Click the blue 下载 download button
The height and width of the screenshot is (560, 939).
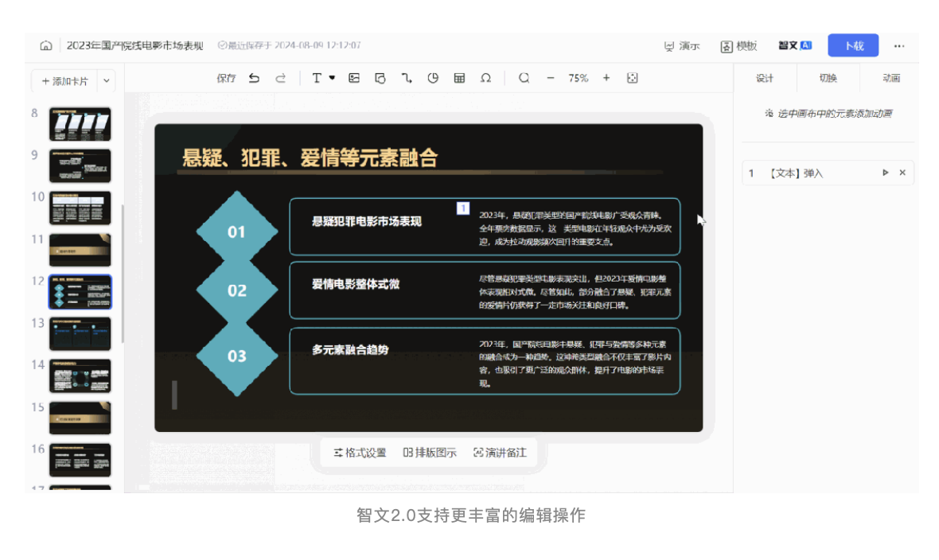(x=853, y=45)
